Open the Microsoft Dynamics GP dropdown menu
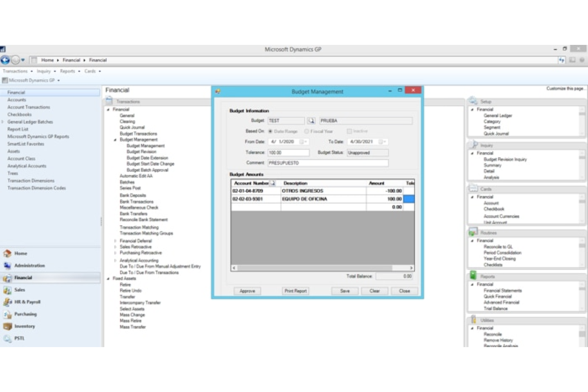 tap(31, 80)
